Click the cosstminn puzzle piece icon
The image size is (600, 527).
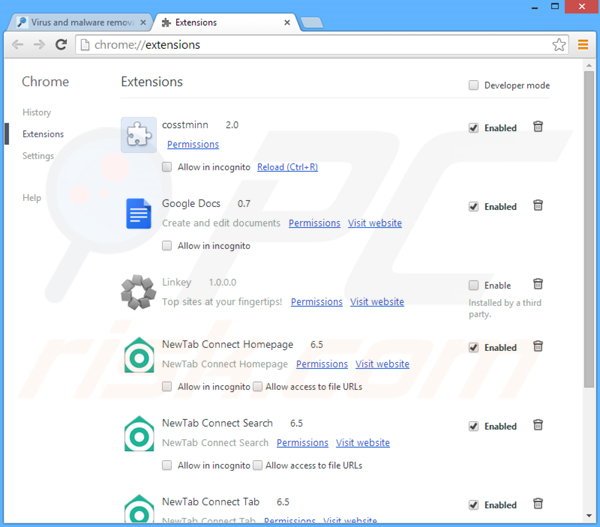139,135
